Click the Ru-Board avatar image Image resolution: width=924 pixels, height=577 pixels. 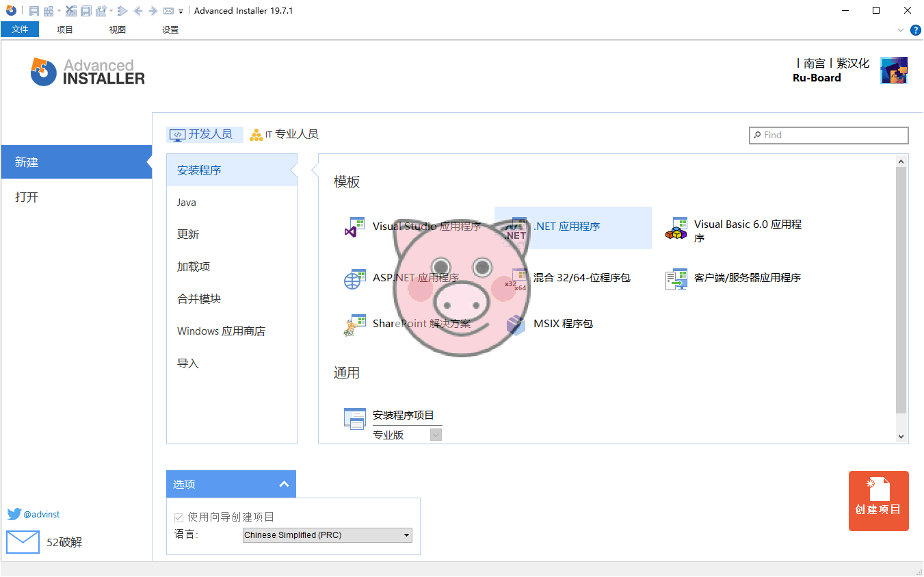click(x=894, y=70)
